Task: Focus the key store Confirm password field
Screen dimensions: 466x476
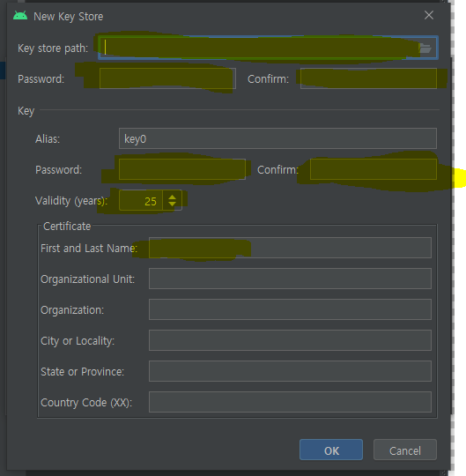Action: pos(368,78)
